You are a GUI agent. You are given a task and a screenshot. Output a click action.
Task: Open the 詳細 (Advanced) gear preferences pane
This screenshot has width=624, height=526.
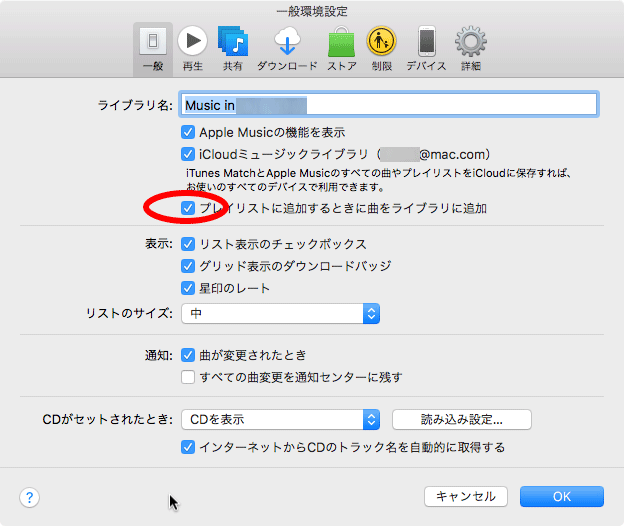[x=471, y=49]
